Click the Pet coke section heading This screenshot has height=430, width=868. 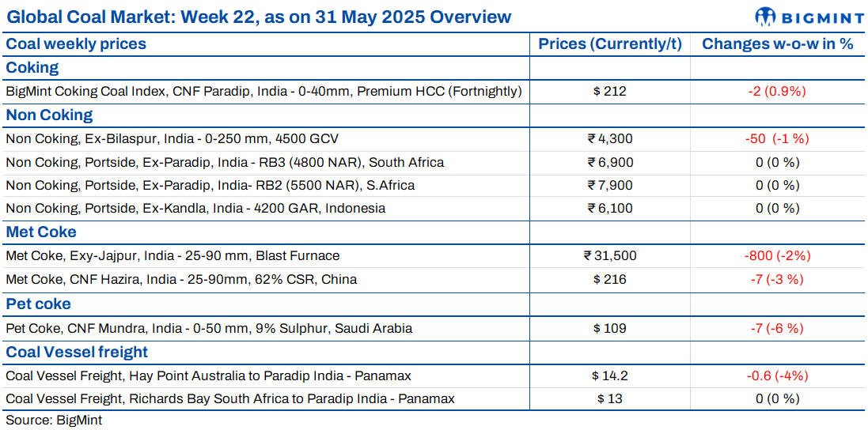[x=39, y=304]
